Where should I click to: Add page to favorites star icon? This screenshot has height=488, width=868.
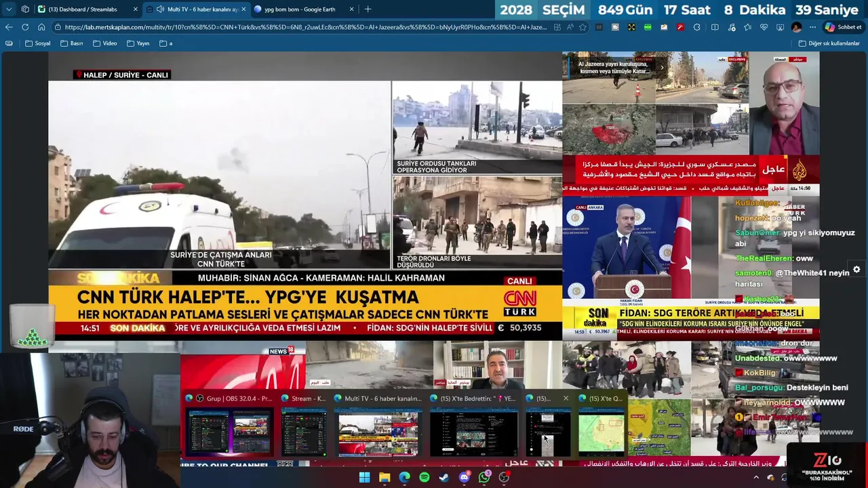[583, 27]
